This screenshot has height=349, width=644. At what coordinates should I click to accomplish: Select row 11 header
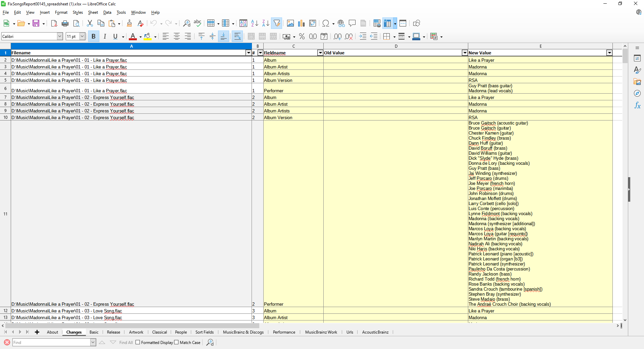[x=5, y=214]
